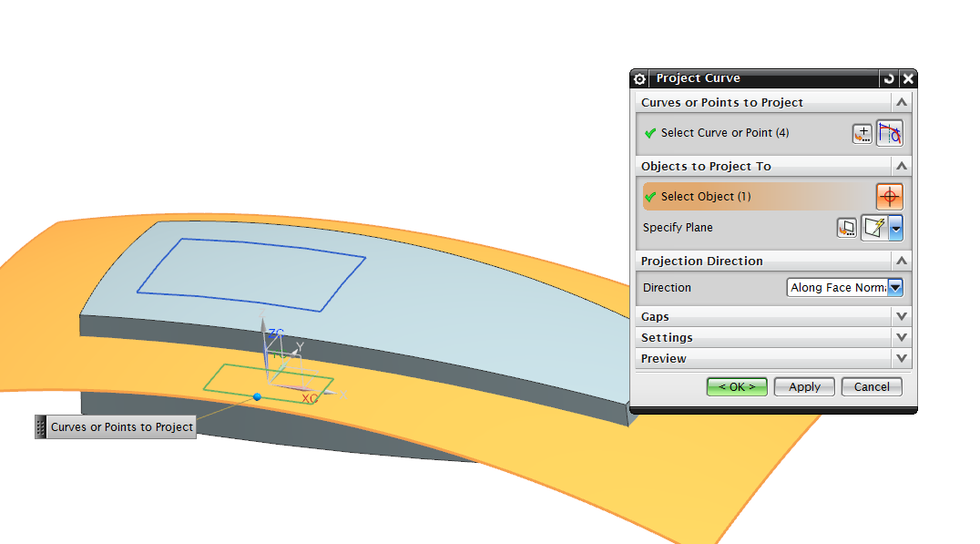This screenshot has height=544, width=980.
Task: Click the Apply button
Action: [x=804, y=387]
